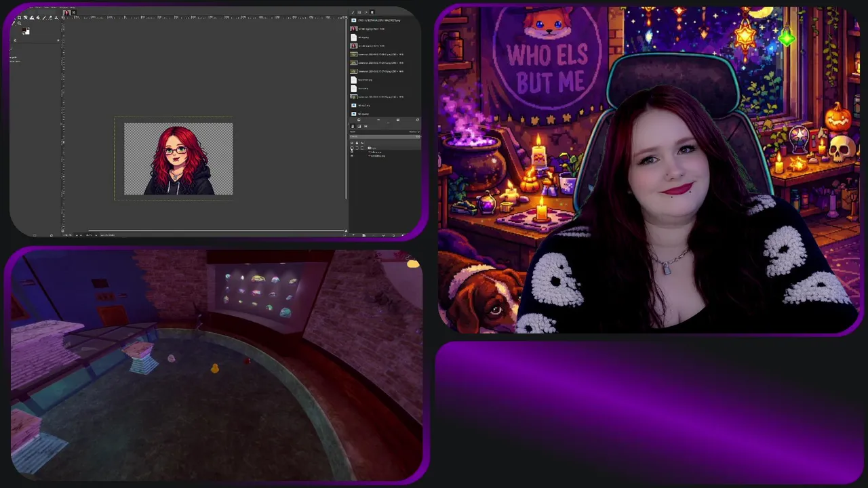Click the horizontal scrollbar below the canvas

[x=217, y=230]
